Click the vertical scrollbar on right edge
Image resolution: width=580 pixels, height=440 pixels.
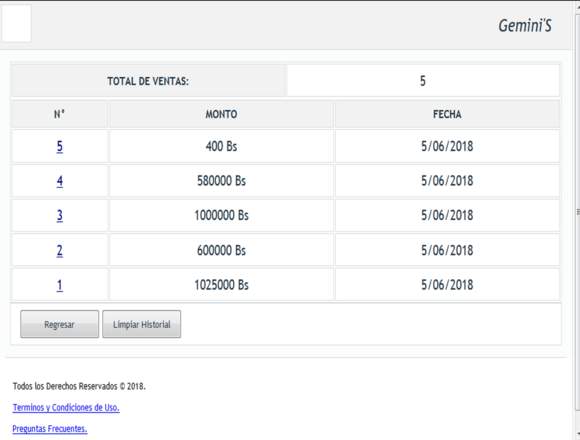pos(577,211)
